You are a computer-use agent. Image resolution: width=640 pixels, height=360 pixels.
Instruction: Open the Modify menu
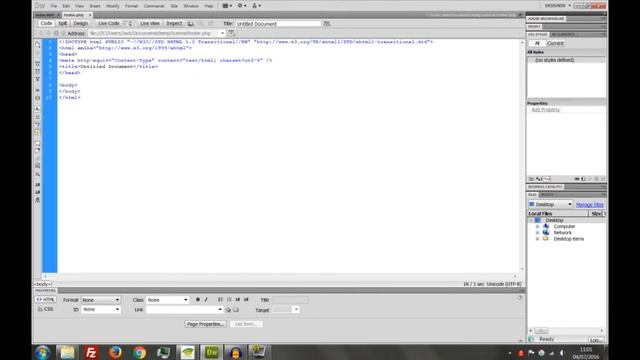(x=112, y=6)
